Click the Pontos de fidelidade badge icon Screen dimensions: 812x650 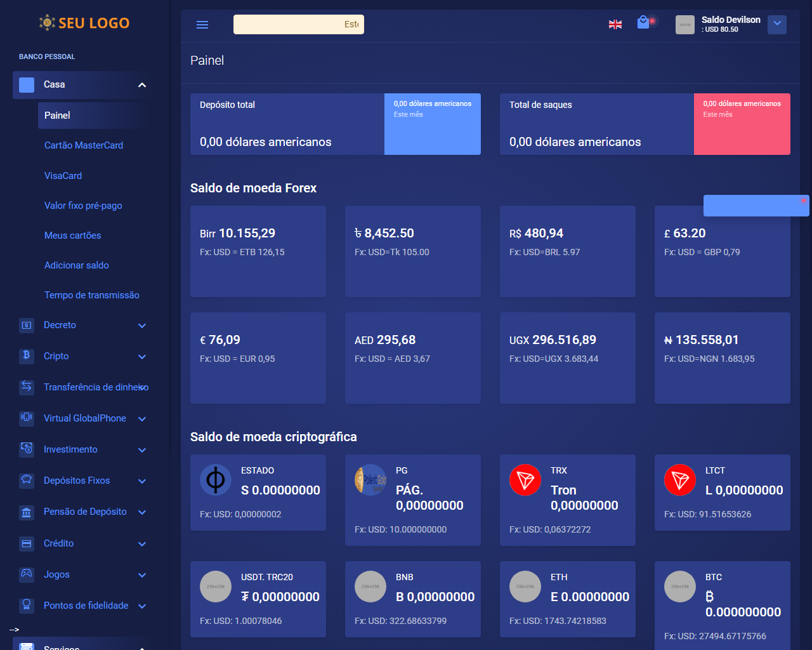pyautogui.click(x=27, y=605)
